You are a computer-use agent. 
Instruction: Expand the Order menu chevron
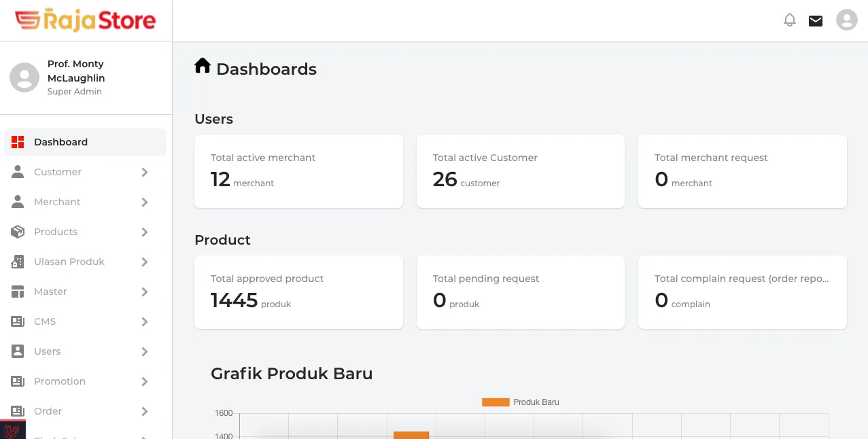coord(145,411)
